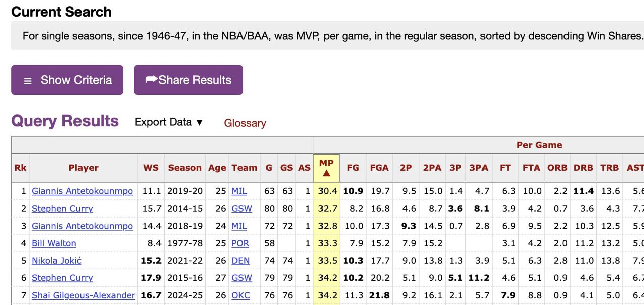The height and width of the screenshot is (305, 644).
Task: Sort results by the Age column
Action: tap(217, 168)
